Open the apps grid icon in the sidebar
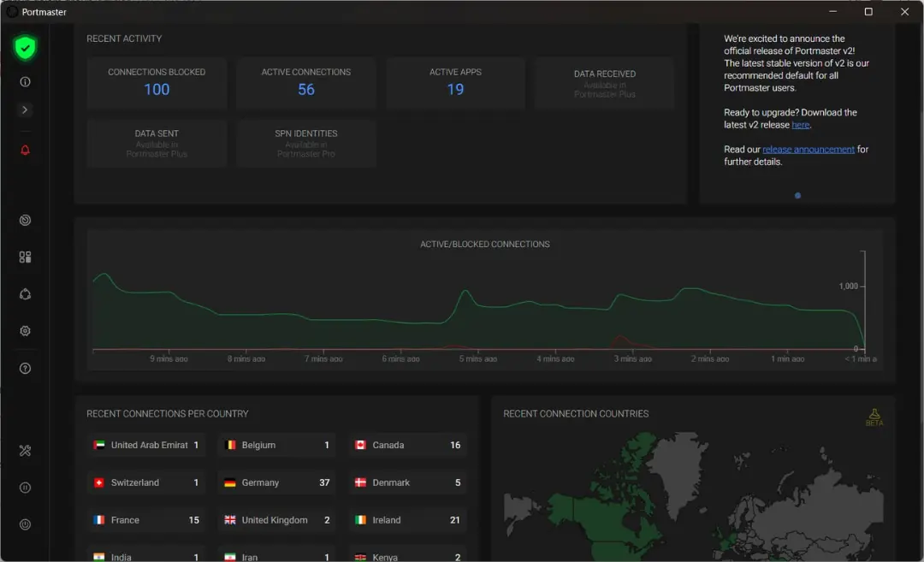This screenshot has width=924, height=562. [x=25, y=257]
